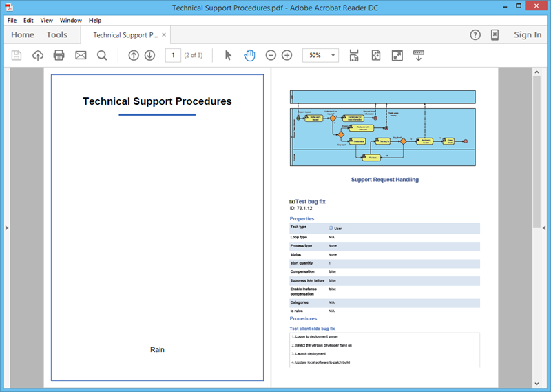
Task: Click the upload to cloud icon
Action: point(37,55)
